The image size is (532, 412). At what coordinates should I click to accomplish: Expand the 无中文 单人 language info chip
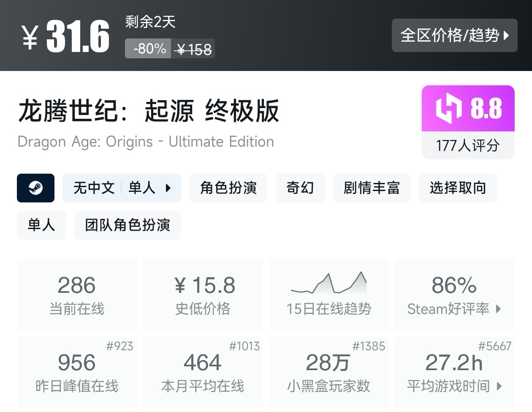pyautogui.click(x=122, y=188)
